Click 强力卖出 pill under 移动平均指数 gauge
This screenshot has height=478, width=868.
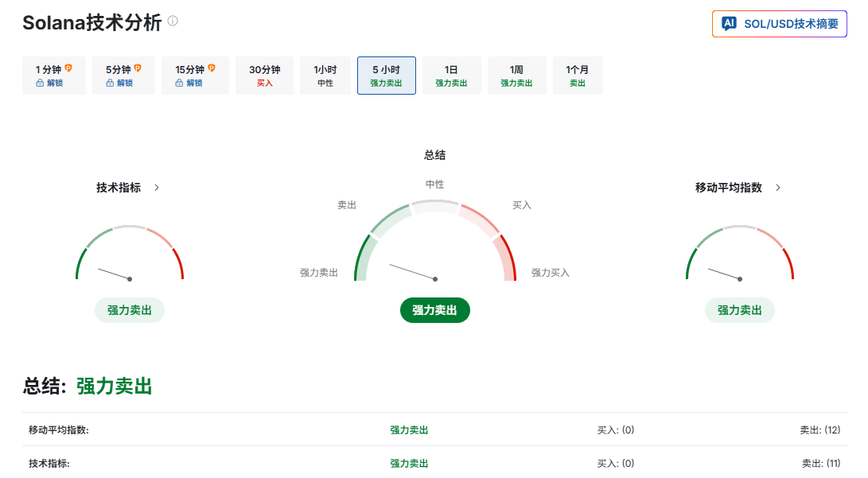[740, 310]
